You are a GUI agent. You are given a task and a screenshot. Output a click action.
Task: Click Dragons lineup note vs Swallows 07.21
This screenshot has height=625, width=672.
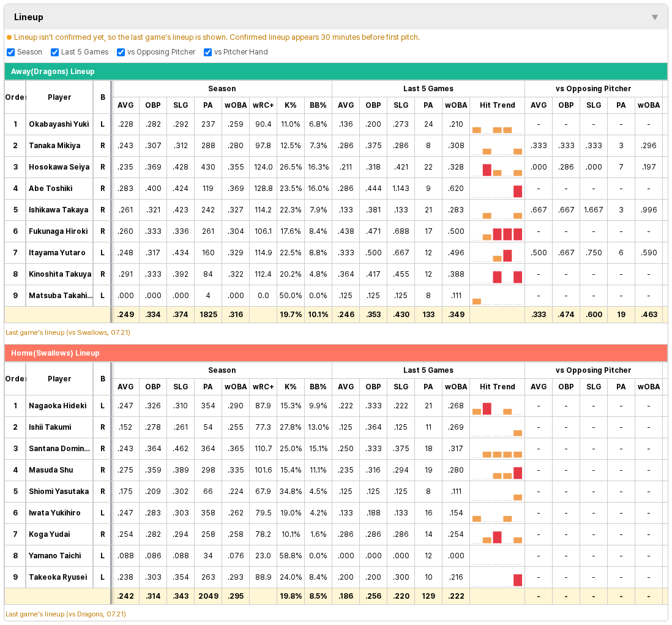[68, 332]
